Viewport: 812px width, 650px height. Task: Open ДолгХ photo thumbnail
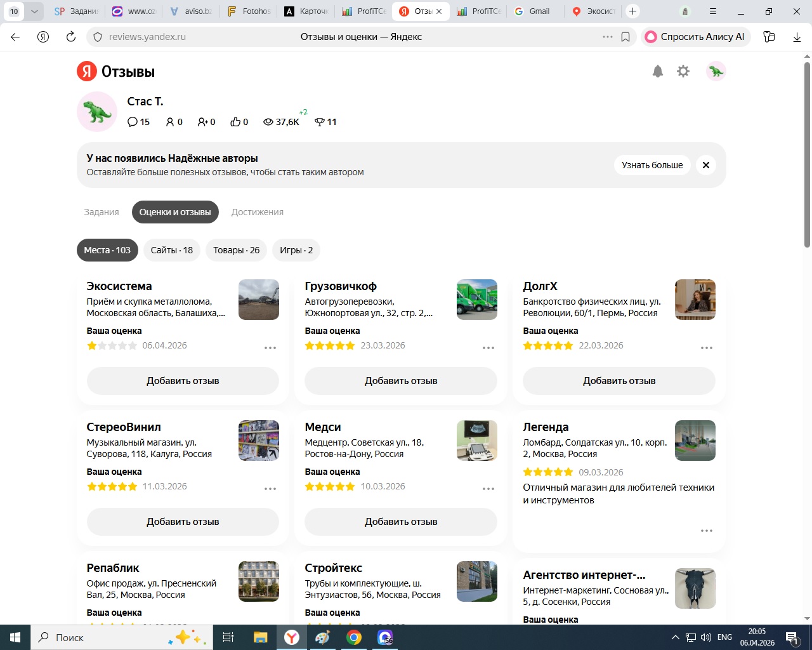click(x=695, y=300)
